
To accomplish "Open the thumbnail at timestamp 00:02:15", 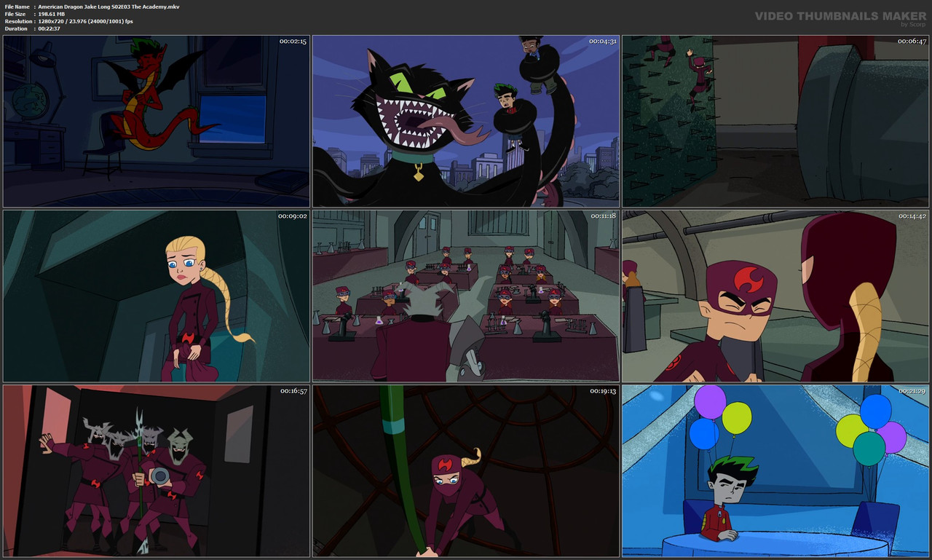I will [x=157, y=120].
